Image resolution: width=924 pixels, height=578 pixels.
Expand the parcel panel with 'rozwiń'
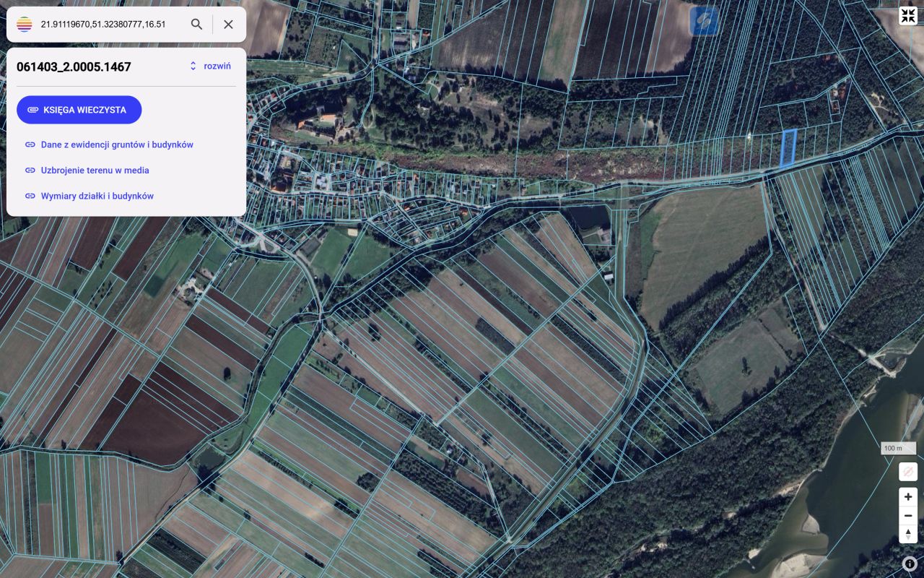click(x=210, y=66)
